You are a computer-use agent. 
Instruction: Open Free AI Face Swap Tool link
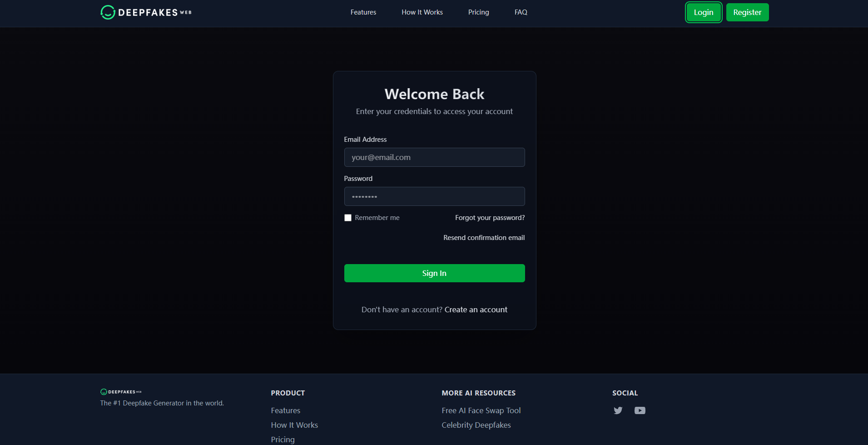pos(481,410)
